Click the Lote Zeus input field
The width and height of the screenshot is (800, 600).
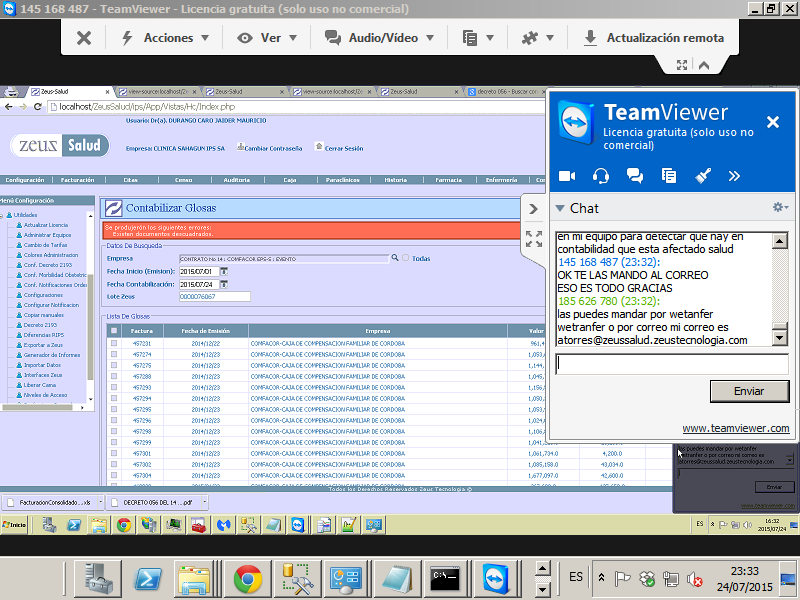coord(215,296)
